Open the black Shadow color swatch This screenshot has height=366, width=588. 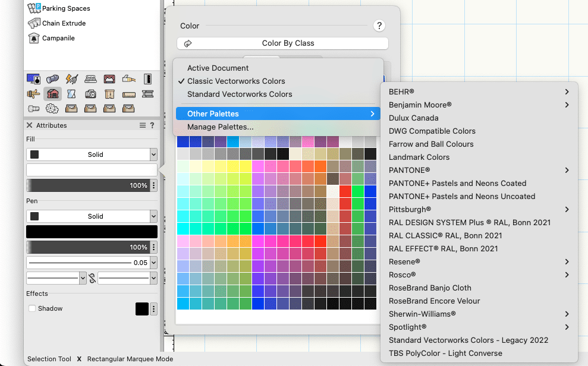click(x=142, y=309)
